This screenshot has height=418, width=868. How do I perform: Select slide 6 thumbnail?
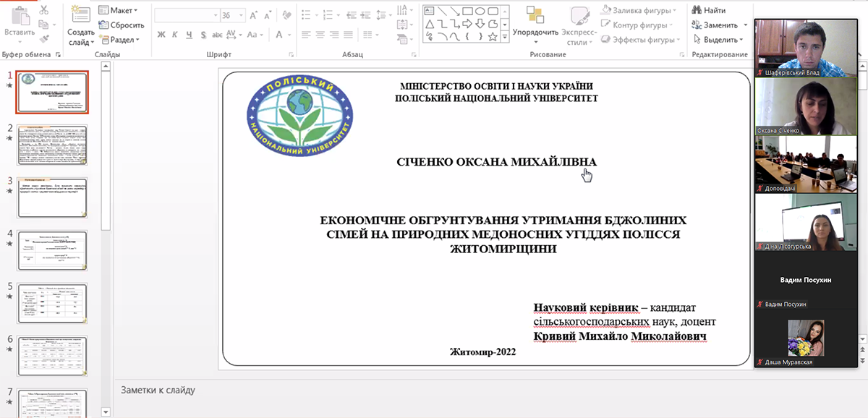point(52,357)
